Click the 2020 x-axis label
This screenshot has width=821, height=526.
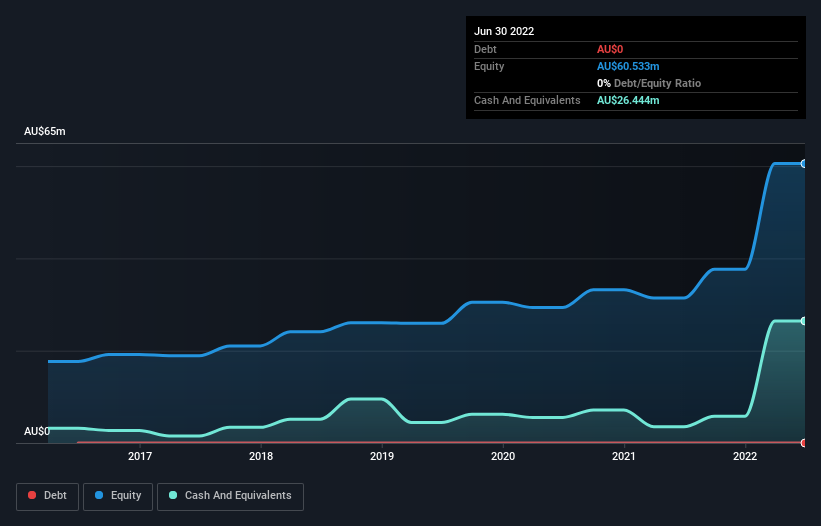[x=503, y=456]
